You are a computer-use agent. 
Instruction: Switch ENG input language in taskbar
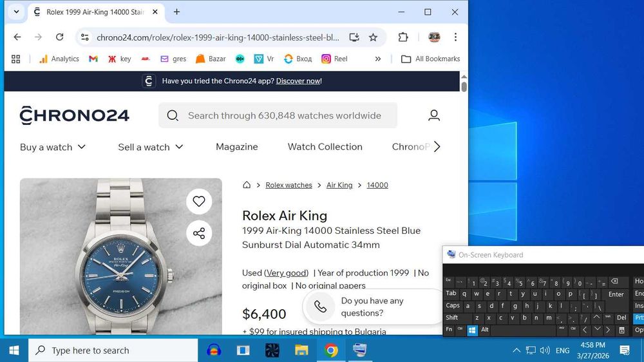562,350
